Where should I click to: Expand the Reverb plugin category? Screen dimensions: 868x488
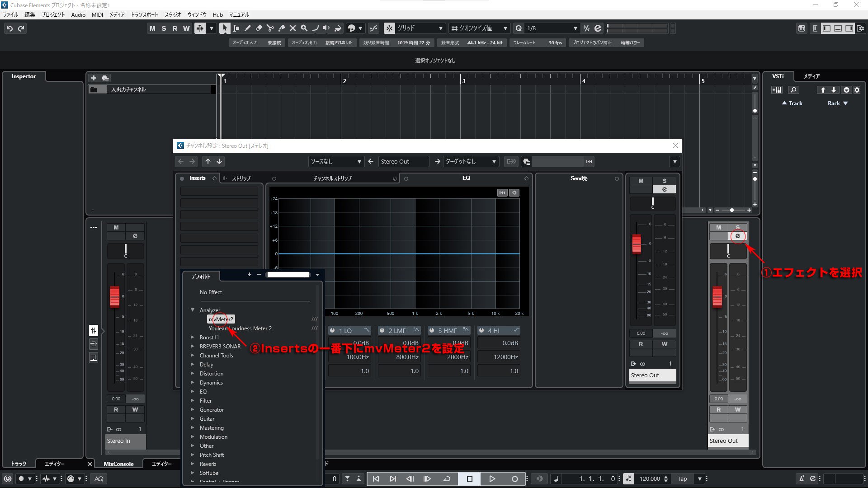pos(193,464)
